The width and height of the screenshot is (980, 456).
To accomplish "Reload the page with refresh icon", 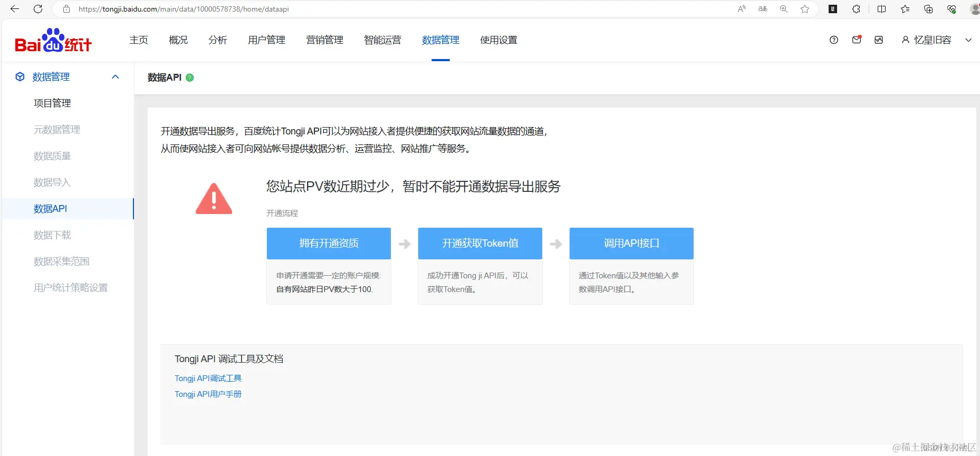I will point(38,9).
